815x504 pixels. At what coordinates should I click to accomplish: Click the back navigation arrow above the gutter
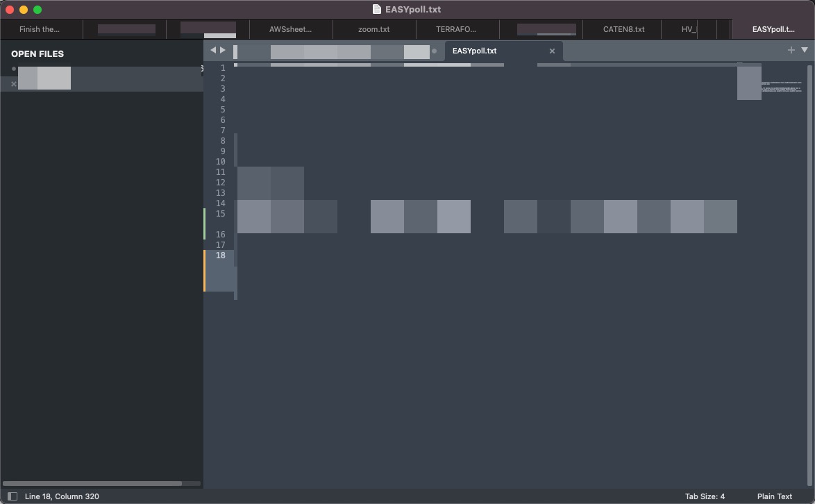point(213,50)
